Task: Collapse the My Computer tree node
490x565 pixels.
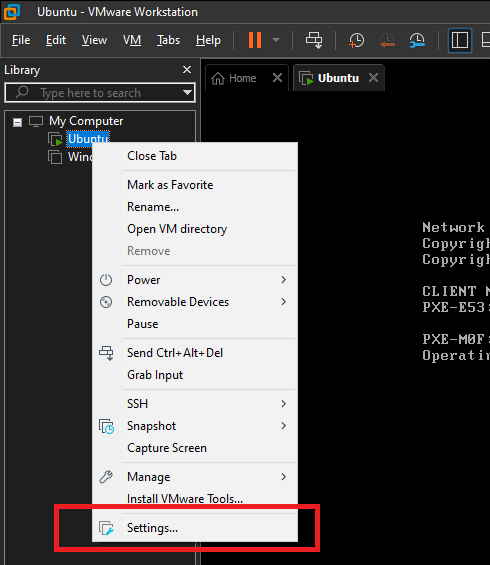Action: (x=17, y=123)
